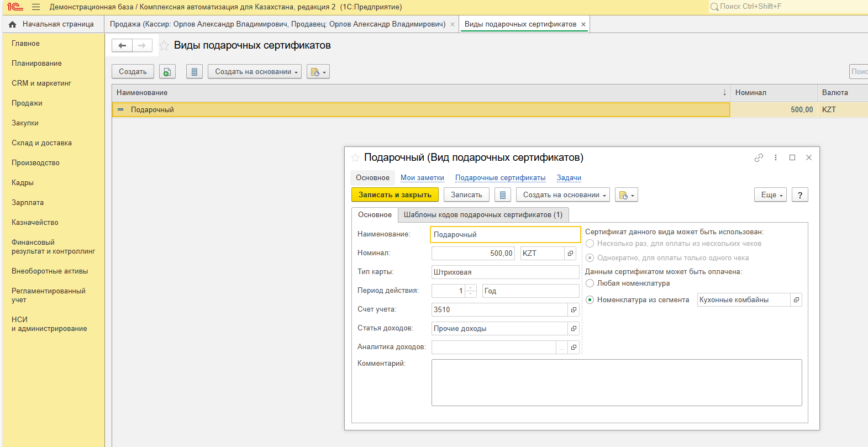This screenshot has width=868, height=447.
Task: Click the copy-to-create icon in list toolbar
Action: pos(167,72)
